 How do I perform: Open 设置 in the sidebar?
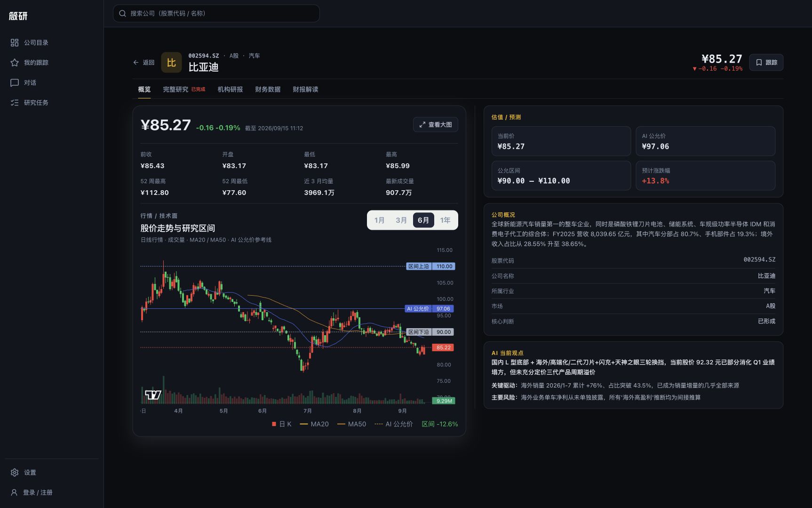tap(52, 472)
